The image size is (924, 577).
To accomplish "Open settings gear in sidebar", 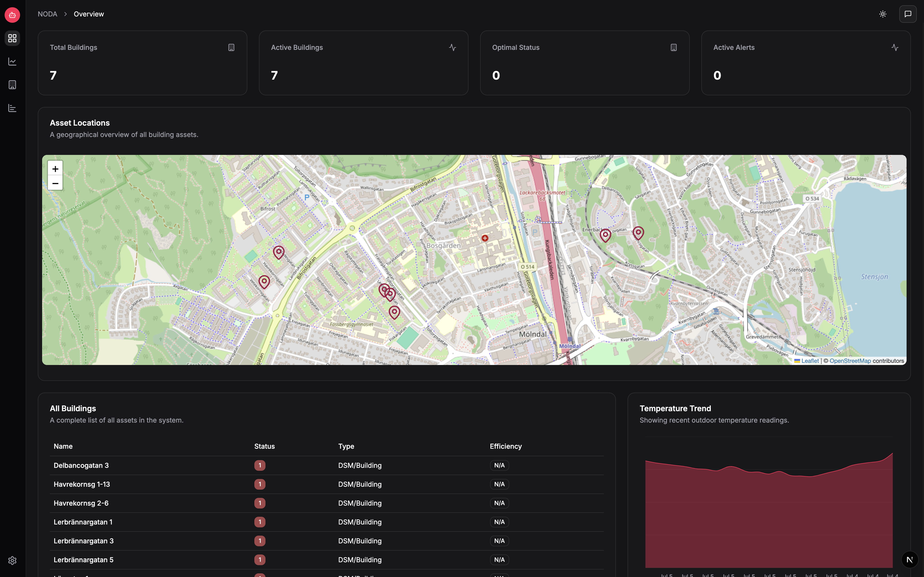I will click(x=12, y=560).
